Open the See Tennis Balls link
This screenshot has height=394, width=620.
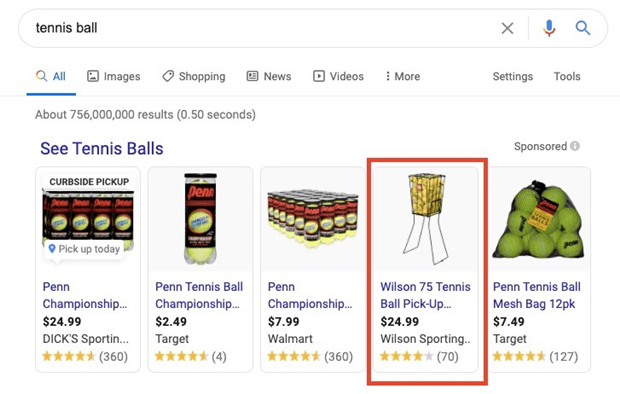coord(102,149)
